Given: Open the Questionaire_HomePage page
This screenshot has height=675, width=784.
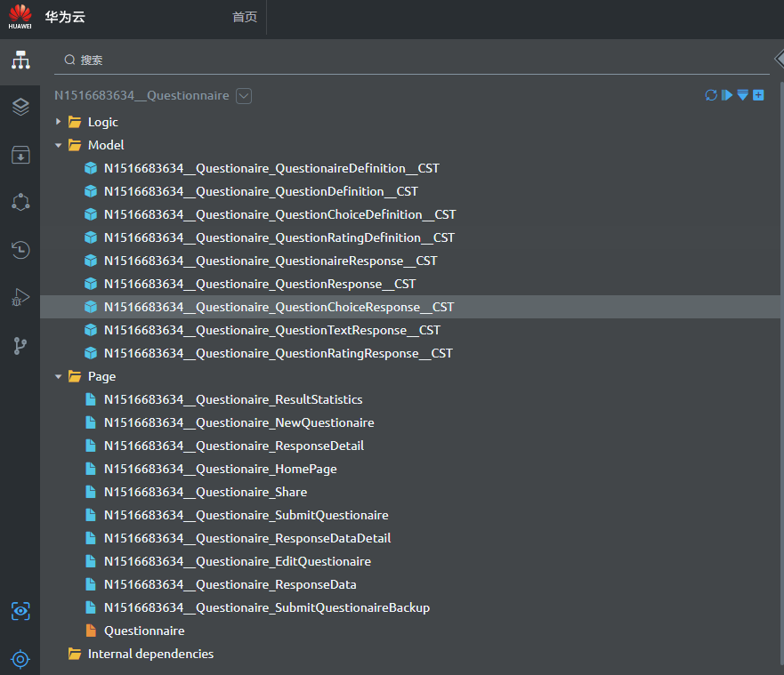Looking at the screenshot, I should tap(221, 469).
